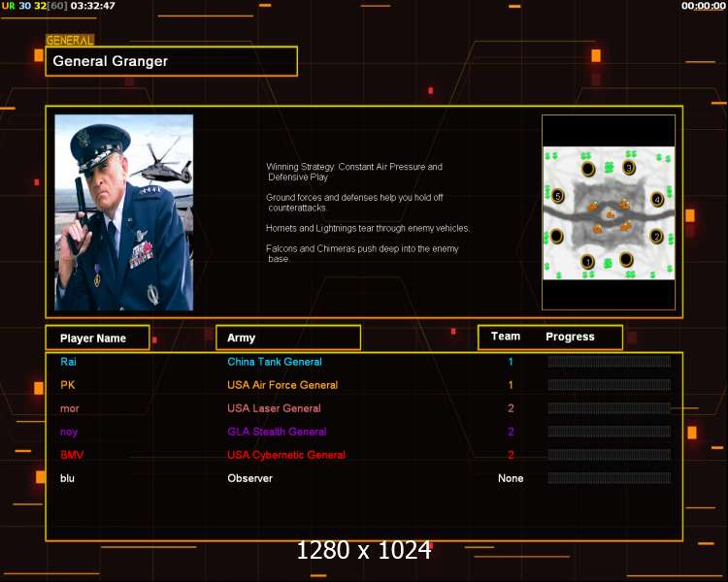
Task: Click the Observer army text
Action: tap(249, 478)
